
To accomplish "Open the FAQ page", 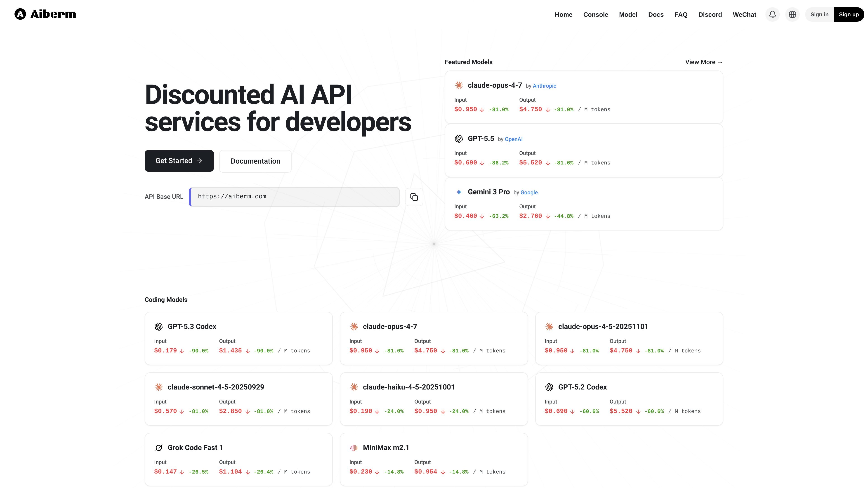I will pos(681,14).
